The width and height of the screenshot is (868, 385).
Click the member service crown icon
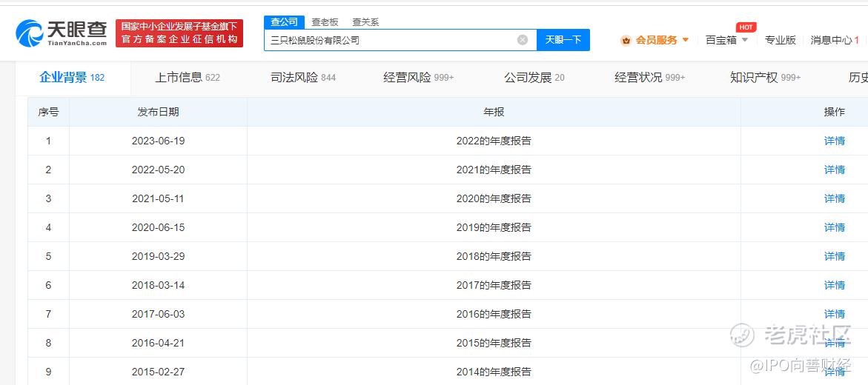point(626,41)
